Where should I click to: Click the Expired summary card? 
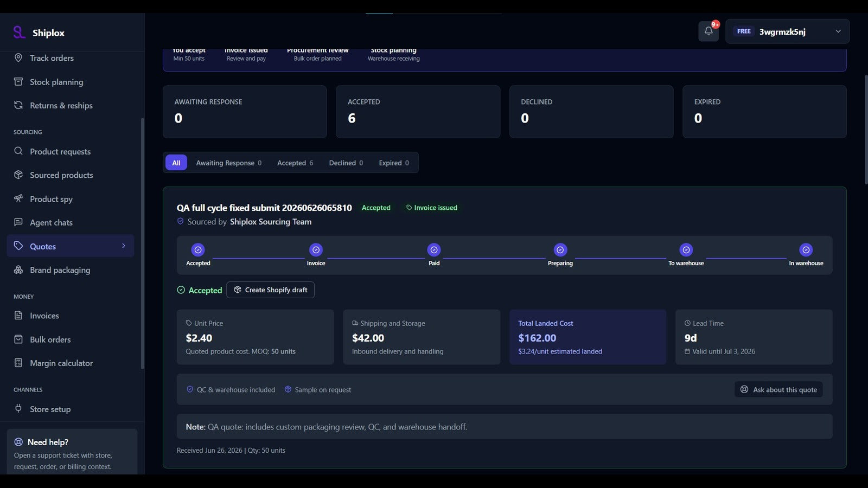(764, 112)
